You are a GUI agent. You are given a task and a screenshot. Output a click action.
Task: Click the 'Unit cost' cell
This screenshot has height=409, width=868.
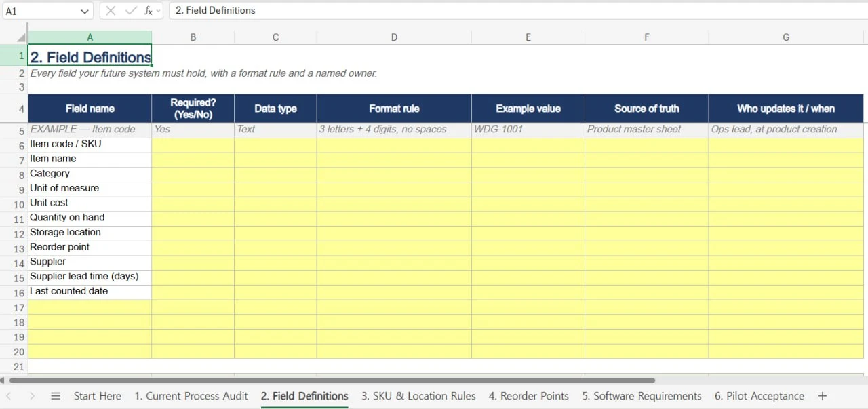[x=90, y=203]
